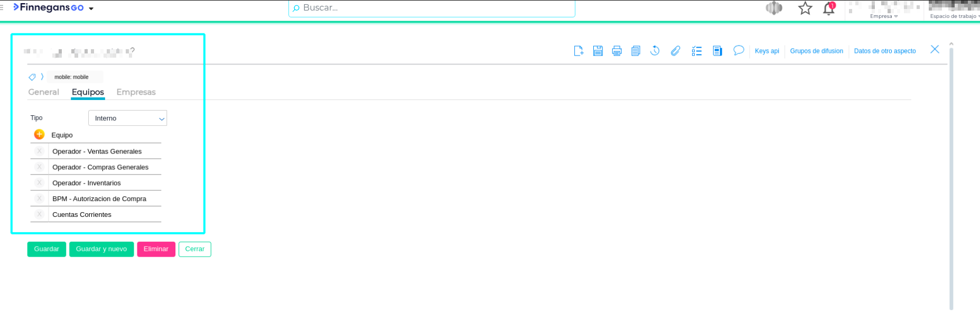Click the print icon in toolbar
Viewport: 980px width, 328px height.
click(x=617, y=51)
